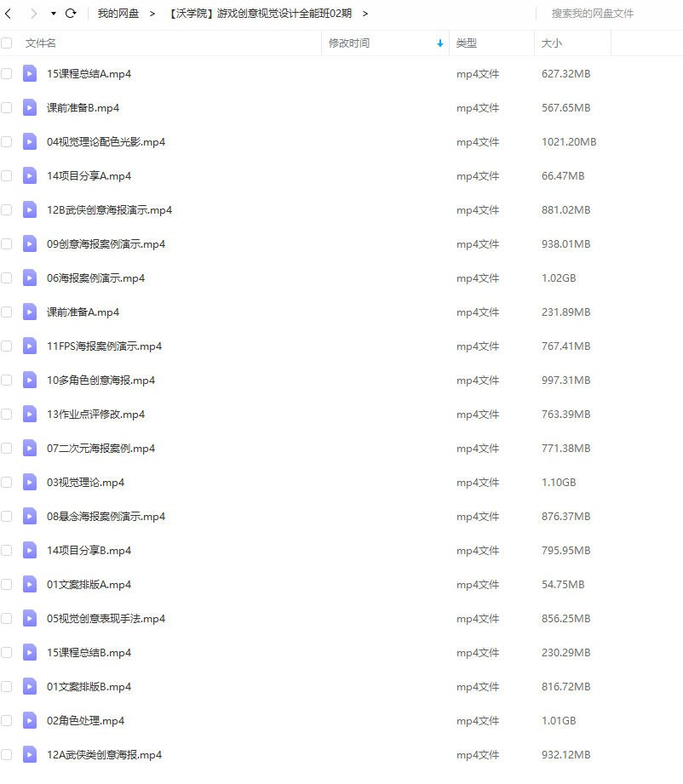Screen dimensions: 683x784
Task: Toggle the select-all checkbox in header
Action: click(7, 43)
